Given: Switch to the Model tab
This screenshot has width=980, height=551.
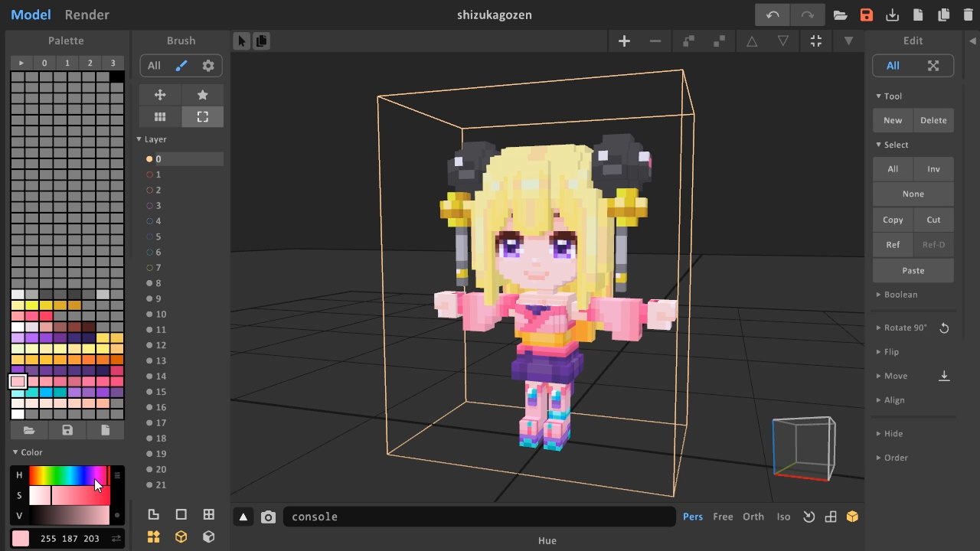Looking at the screenshot, I should click(x=31, y=15).
